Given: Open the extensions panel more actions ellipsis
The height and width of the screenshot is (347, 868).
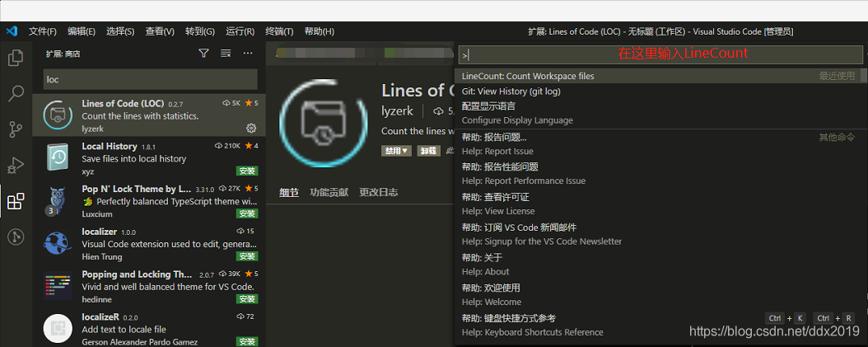Looking at the screenshot, I should (x=247, y=54).
